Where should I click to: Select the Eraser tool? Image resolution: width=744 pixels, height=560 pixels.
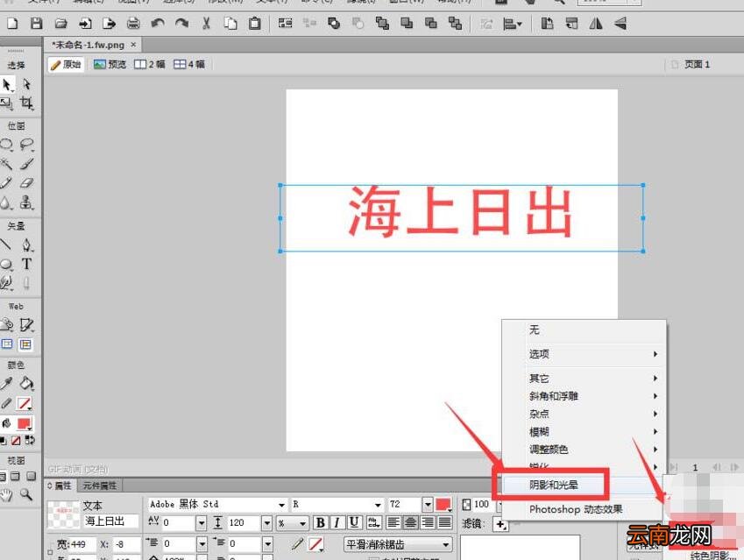click(x=26, y=183)
